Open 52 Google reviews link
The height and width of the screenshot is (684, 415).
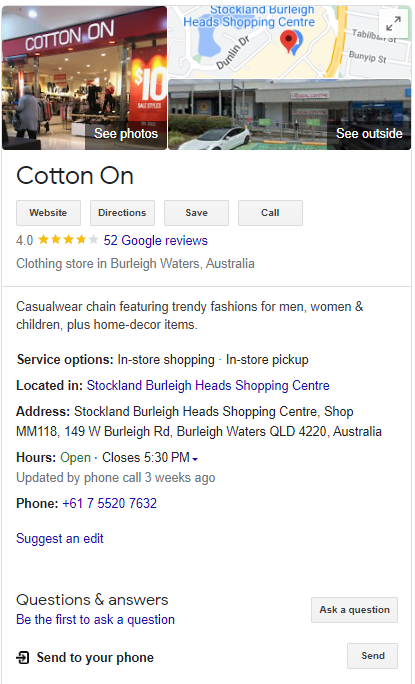pos(155,240)
